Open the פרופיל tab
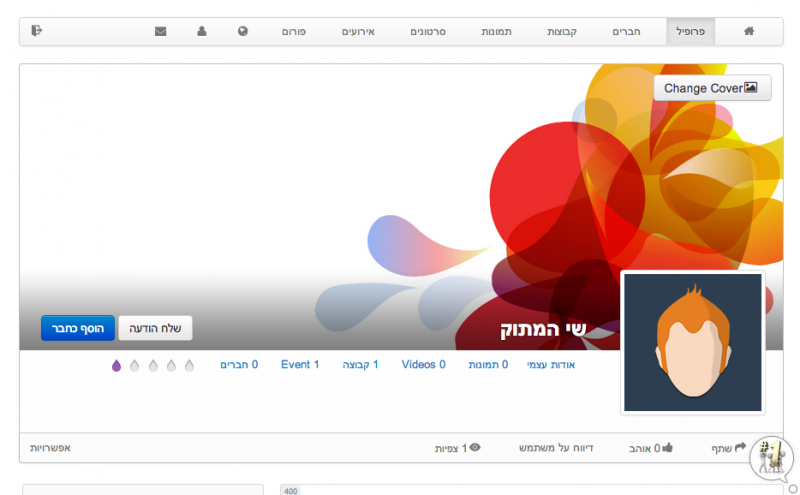 [690, 32]
